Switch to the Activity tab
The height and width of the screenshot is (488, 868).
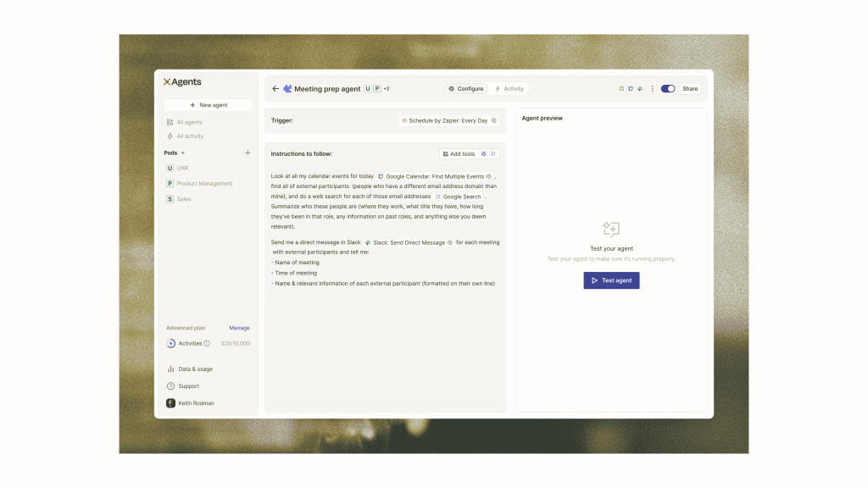click(509, 89)
